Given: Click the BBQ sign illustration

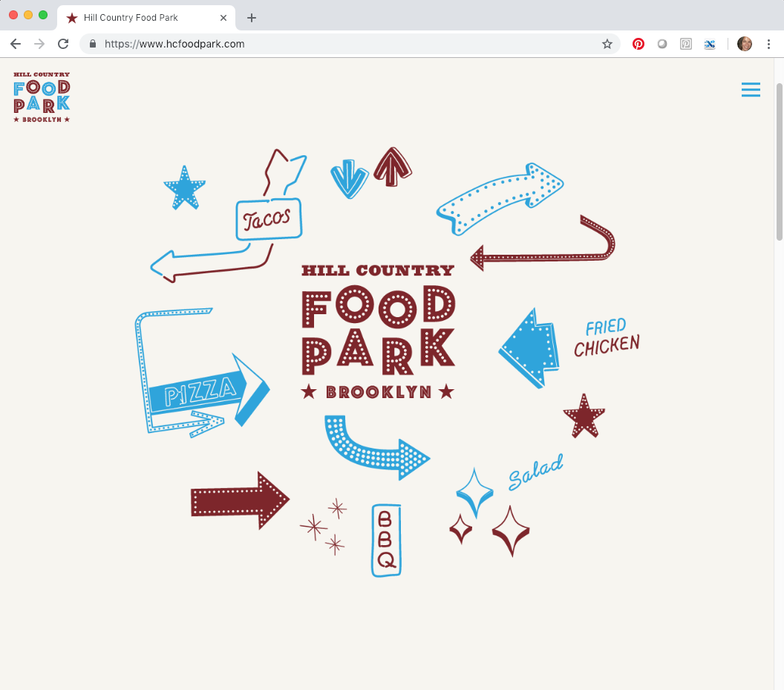Looking at the screenshot, I should tap(386, 541).
